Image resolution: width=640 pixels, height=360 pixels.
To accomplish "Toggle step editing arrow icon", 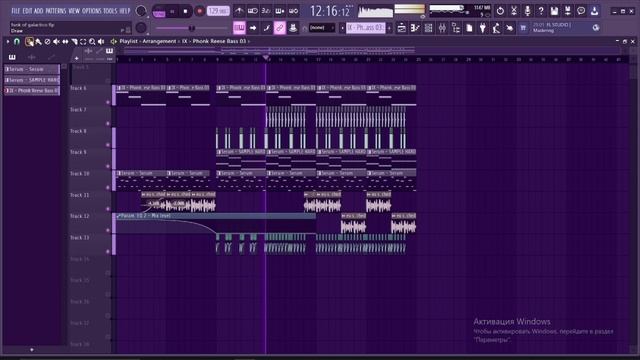I will coord(253,28).
